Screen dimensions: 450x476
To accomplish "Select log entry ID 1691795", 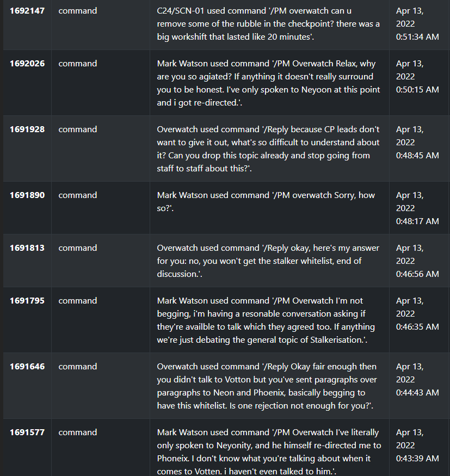I will pyautogui.click(x=27, y=301).
